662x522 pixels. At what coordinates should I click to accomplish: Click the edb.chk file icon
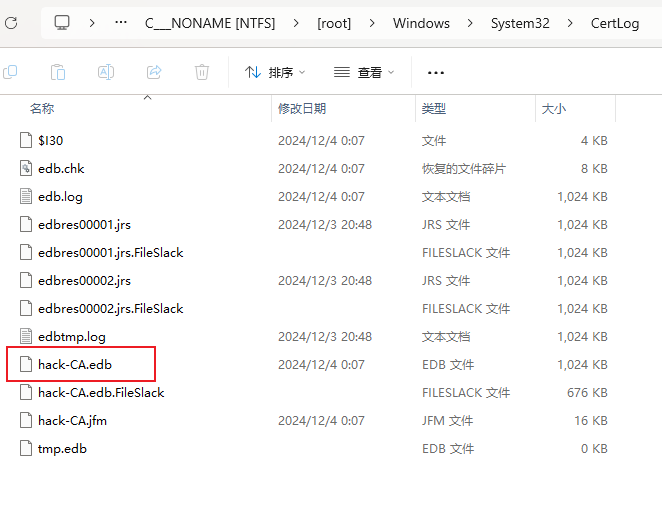(x=27, y=169)
